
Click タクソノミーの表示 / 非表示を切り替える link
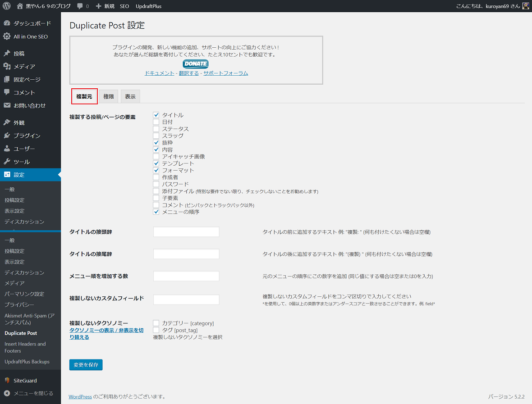(106, 333)
